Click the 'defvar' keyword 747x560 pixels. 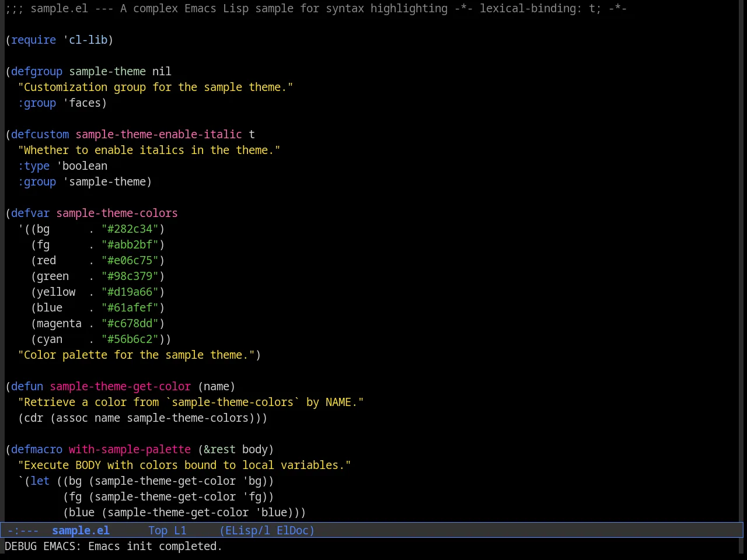pos(30,213)
